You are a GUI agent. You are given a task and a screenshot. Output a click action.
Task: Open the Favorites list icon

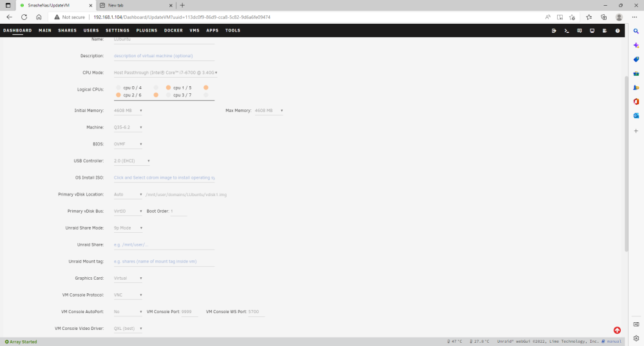click(589, 17)
